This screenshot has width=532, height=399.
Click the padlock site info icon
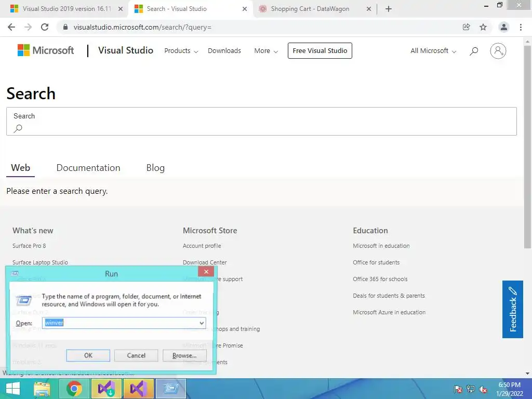click(x=65, y=27)
